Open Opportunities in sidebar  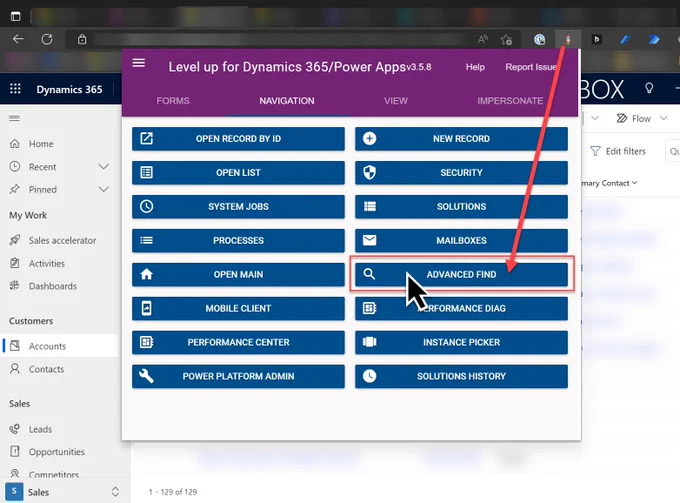point(56,452)
